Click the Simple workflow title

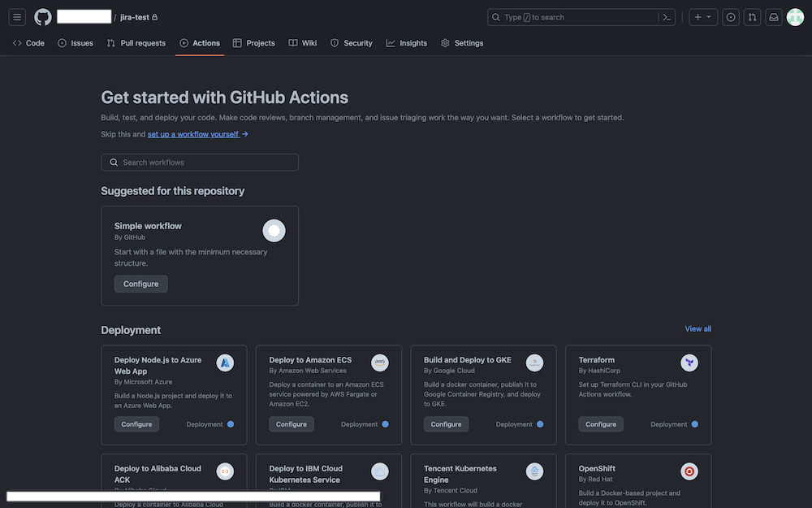point(148,226)
